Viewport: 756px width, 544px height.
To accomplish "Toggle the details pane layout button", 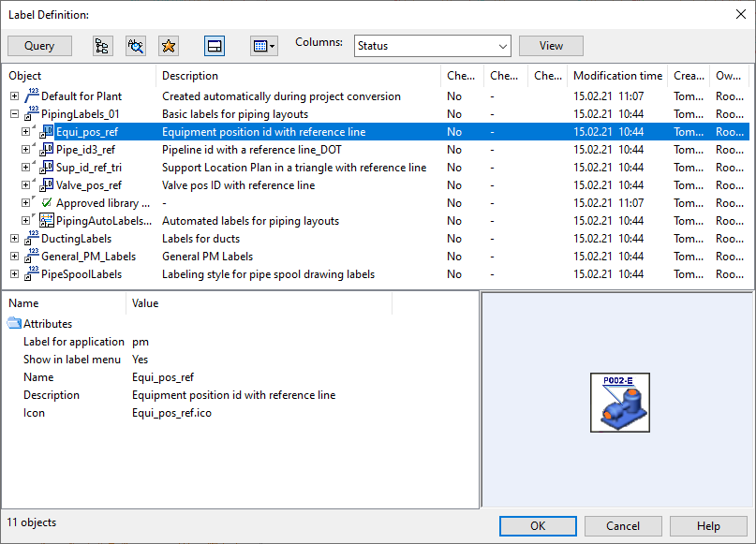I will pos(215,46).
